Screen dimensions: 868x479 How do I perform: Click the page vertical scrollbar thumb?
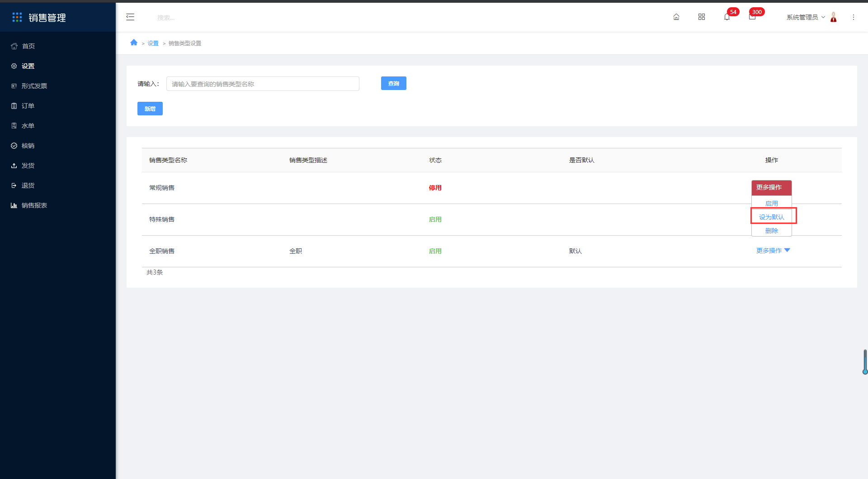tap(865, 361)
